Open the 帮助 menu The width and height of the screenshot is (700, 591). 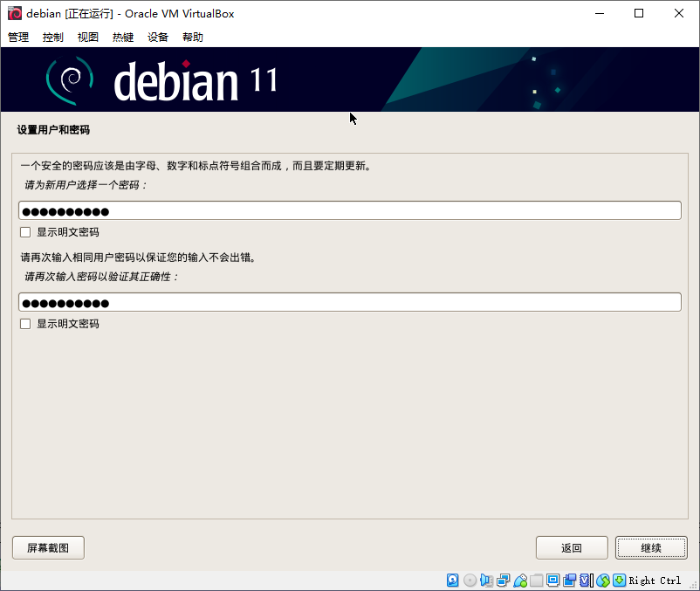click(193, 37)
